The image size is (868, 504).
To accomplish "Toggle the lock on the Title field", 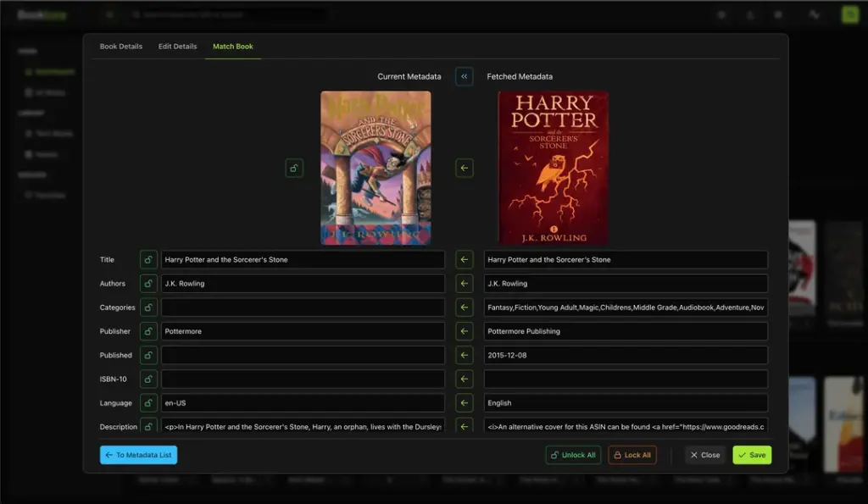I will click(148, 259).
